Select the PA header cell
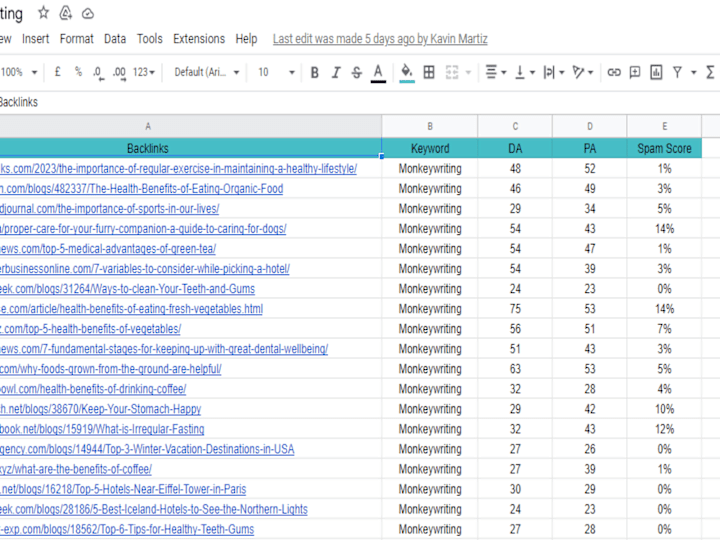 pyautogui.click(x=590, y=148)
